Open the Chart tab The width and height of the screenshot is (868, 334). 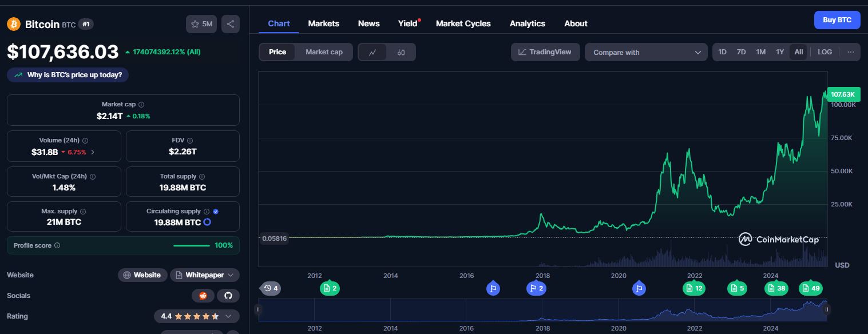click(279, 23)
